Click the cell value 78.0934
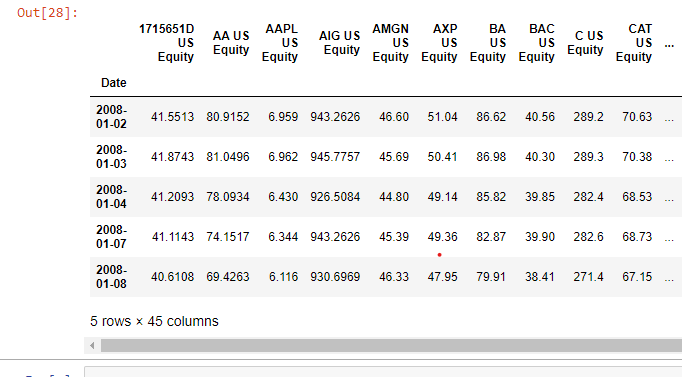 pyautogui.click(x=228, y=197)
